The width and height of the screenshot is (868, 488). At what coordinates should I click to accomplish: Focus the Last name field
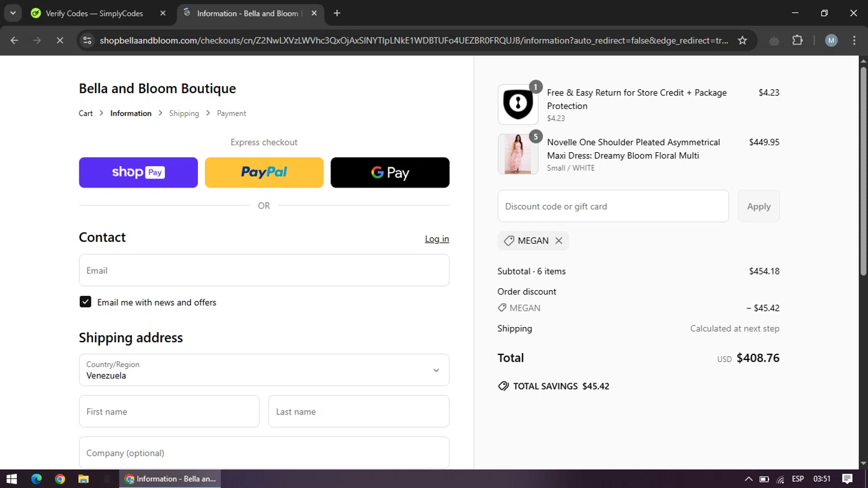point(359,412)
